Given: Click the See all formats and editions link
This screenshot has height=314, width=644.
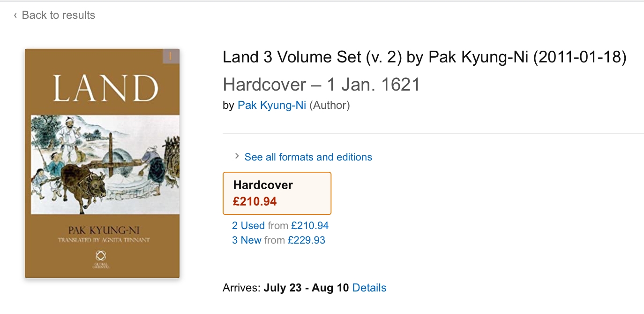Looking at the screenshot, I should [x=308, y=157].
